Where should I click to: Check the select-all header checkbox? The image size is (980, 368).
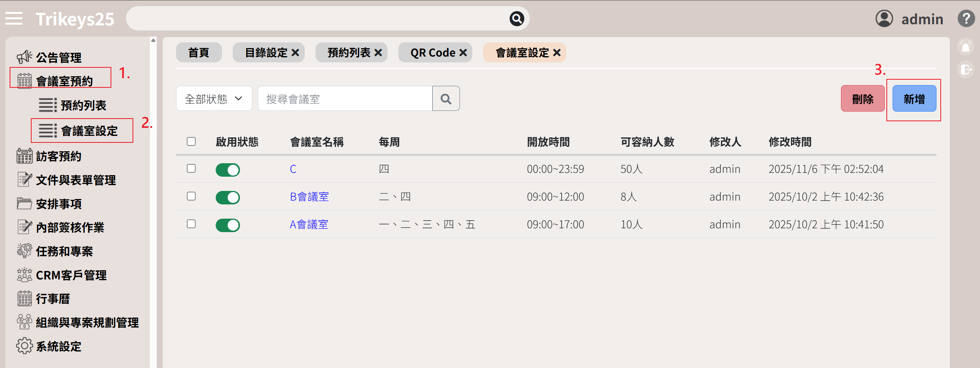point(191,142)
